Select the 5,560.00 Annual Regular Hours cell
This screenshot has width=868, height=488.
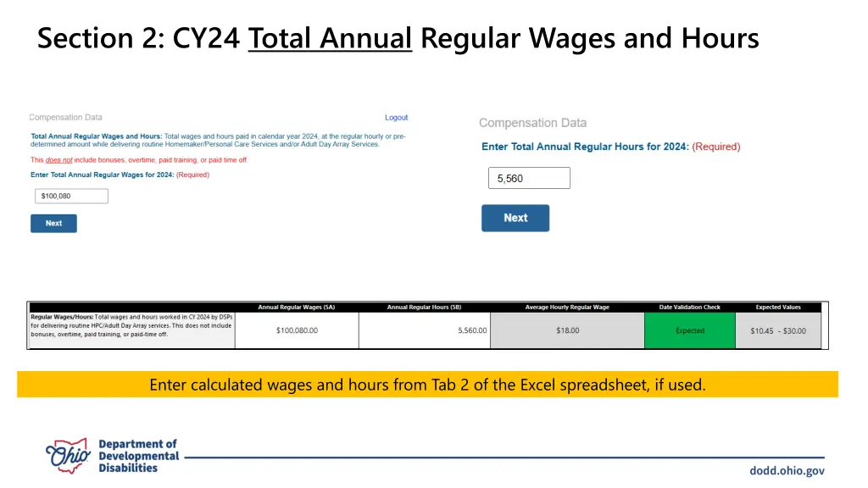click(425, 330)
